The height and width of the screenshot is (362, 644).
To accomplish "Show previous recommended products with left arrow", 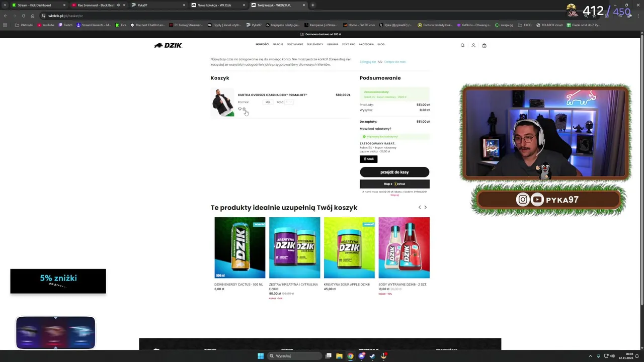I will click(420, 207).
